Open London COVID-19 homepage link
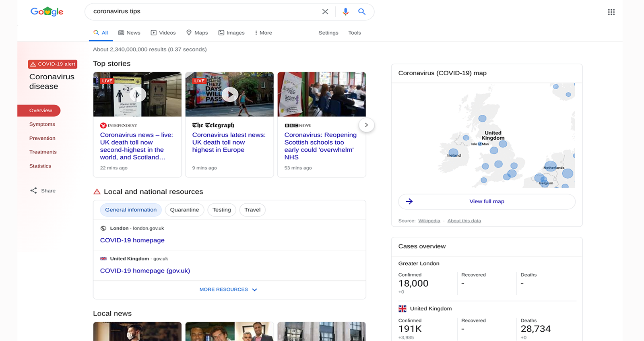Viewport: 644px width, 341px height. 132,240
